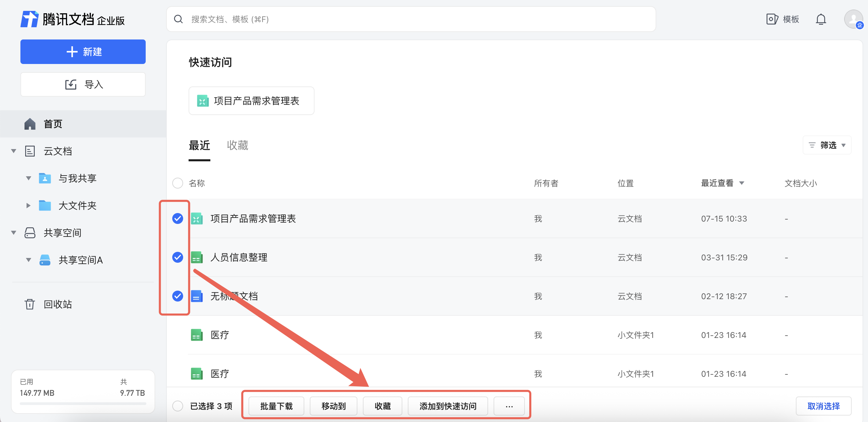Viewport: 868px width, 422px height.
Task: Click the 取消选择 link
Action: click(x=823, y=406)
